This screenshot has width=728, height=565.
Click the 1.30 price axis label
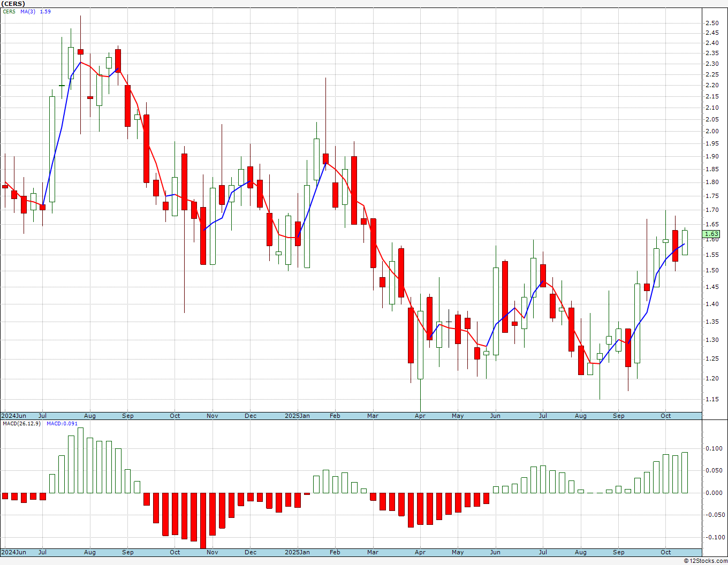tap(712, 340)
